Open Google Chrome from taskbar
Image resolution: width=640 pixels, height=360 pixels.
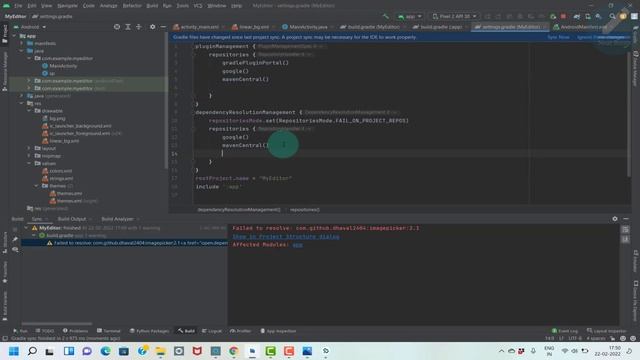pos(233,351)
